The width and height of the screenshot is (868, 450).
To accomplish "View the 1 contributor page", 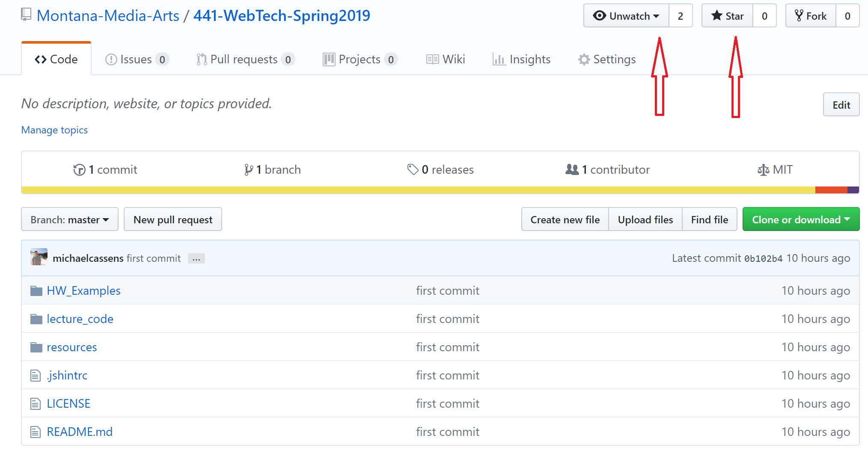I will 607,170.
